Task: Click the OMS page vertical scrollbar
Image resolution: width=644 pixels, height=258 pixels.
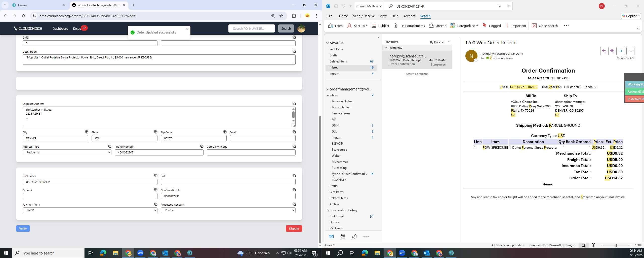Action: click(320, 179)
